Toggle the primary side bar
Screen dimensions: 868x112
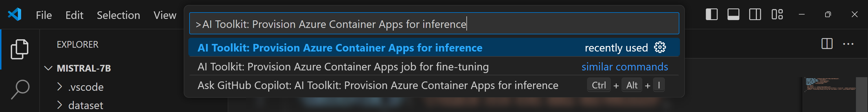[711, 15]
